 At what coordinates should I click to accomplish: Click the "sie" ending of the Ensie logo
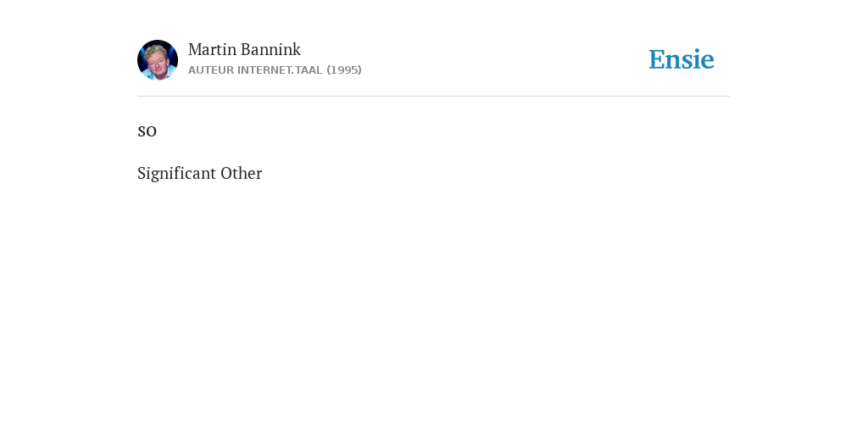click(x=698, y=60)
